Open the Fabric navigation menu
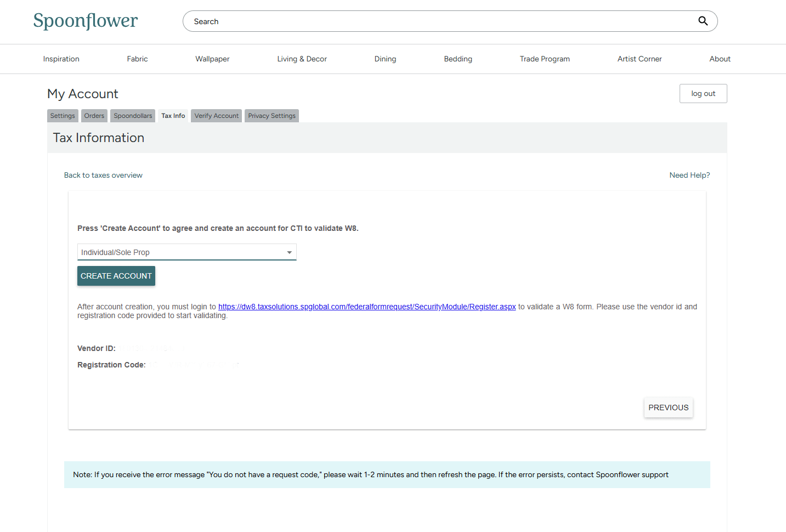The image size is (786, 532). point(137,59)
